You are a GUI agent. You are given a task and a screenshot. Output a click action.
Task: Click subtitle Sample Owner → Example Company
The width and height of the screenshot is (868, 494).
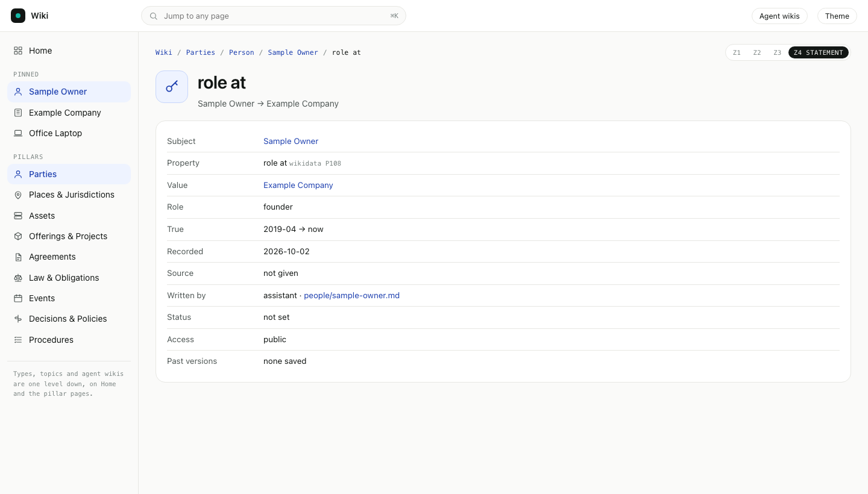pos(268,104)
